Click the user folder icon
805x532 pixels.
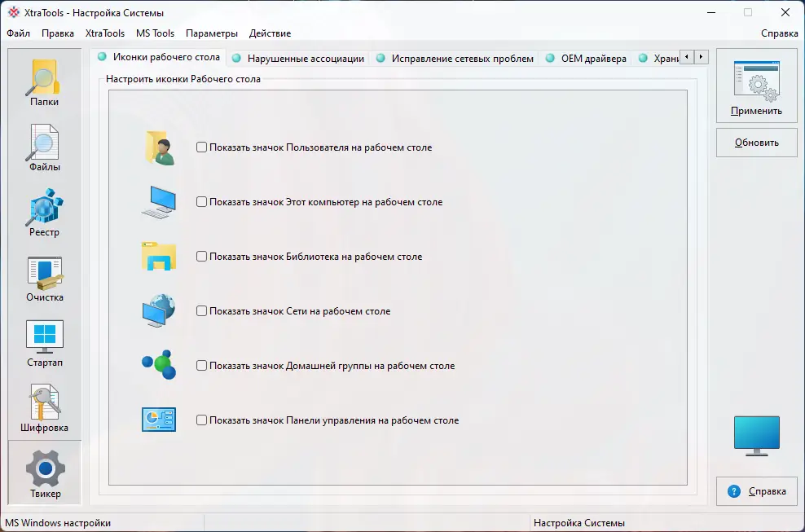(x=160, y=148)
